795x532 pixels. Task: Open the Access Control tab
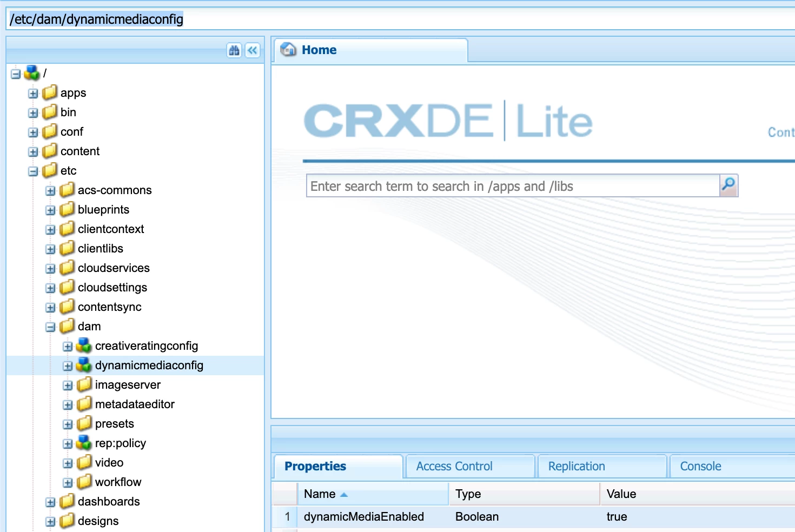point(470,466)
